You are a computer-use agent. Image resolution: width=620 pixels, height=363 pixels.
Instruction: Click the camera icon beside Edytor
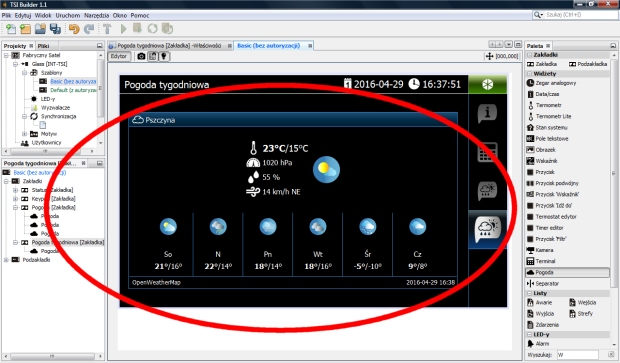coord(141,56)
